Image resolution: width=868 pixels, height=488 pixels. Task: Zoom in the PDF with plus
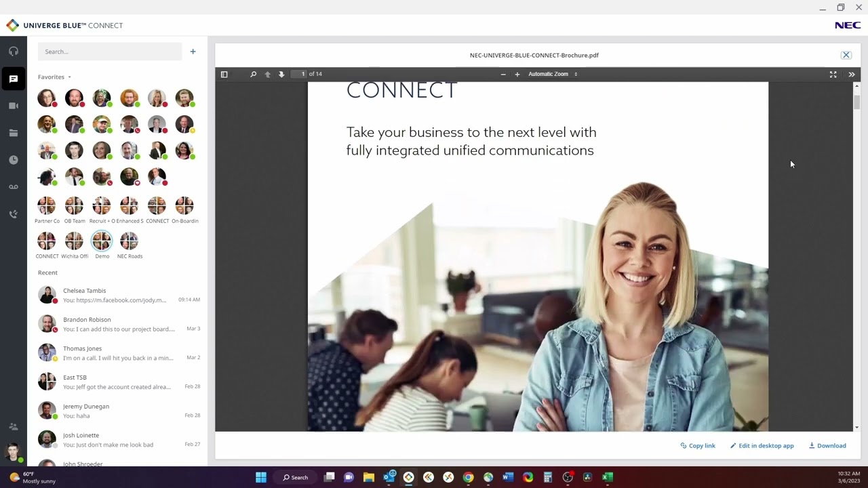tap(517, 75)
